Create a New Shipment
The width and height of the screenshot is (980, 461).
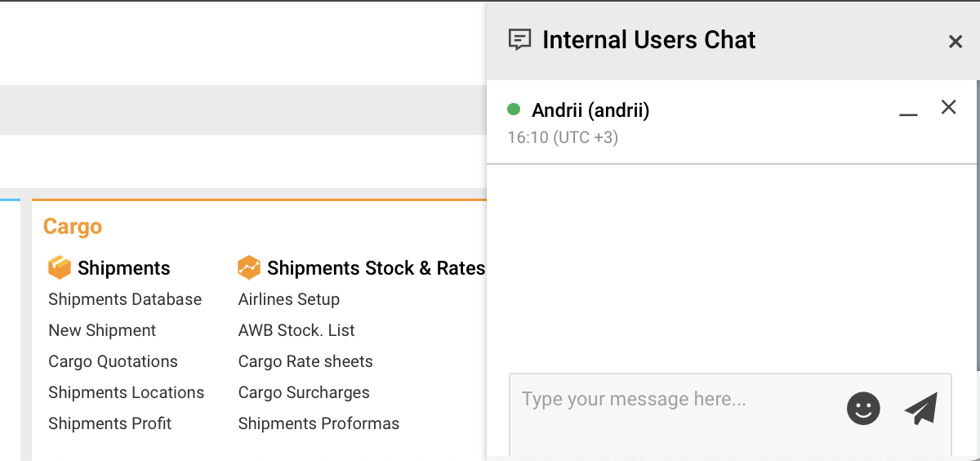pos(102,330)
